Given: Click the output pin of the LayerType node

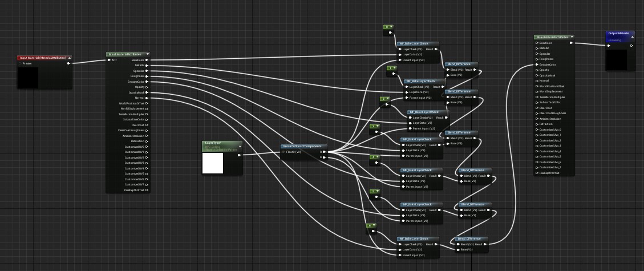Looking at the screenshot, I should (x=239, y=155).
